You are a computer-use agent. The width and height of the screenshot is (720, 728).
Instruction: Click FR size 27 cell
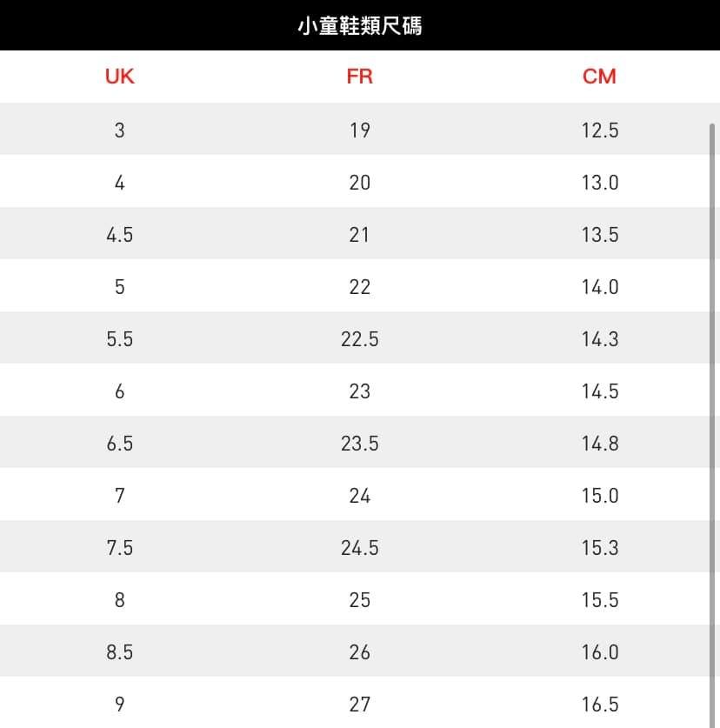point(359,705)
